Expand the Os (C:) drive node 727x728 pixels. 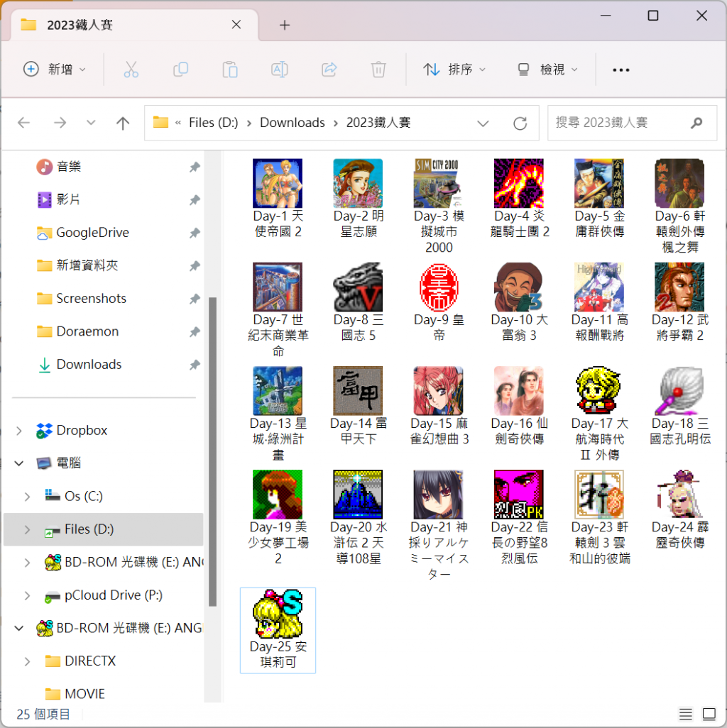coord(28,496)
